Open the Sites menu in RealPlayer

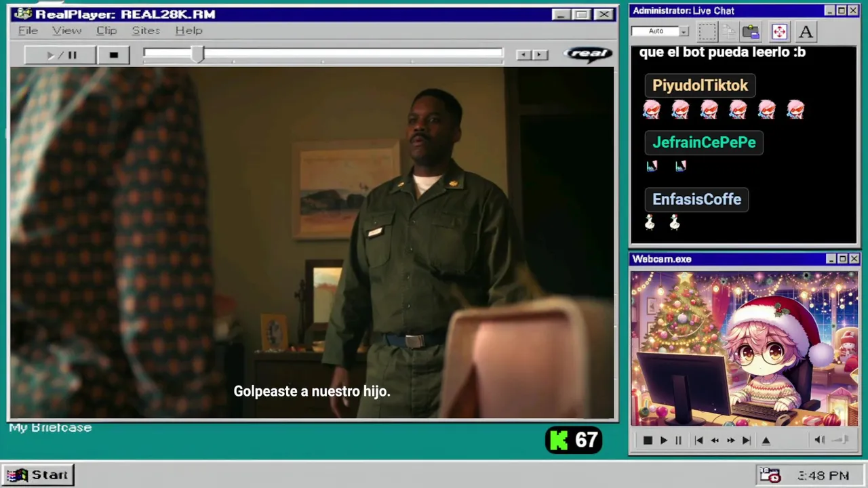(146, 30)
